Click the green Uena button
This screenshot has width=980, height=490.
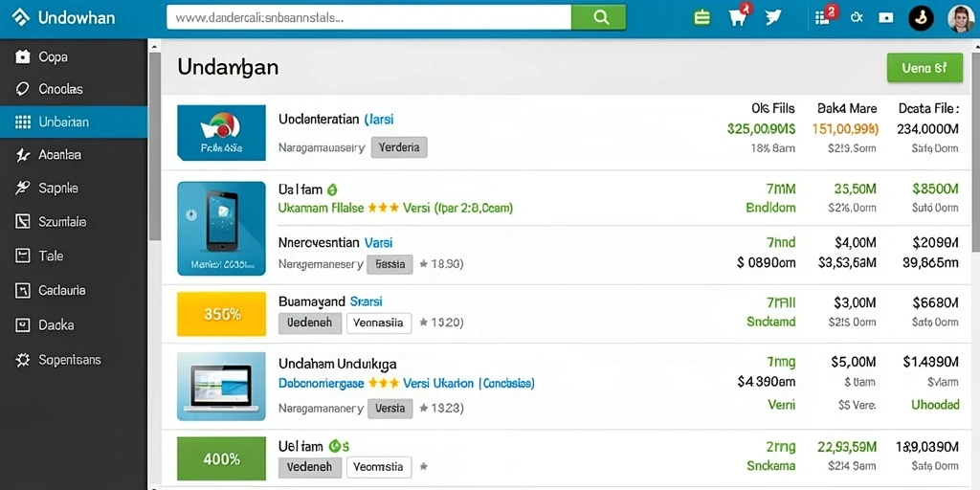(x=924, y=68)
